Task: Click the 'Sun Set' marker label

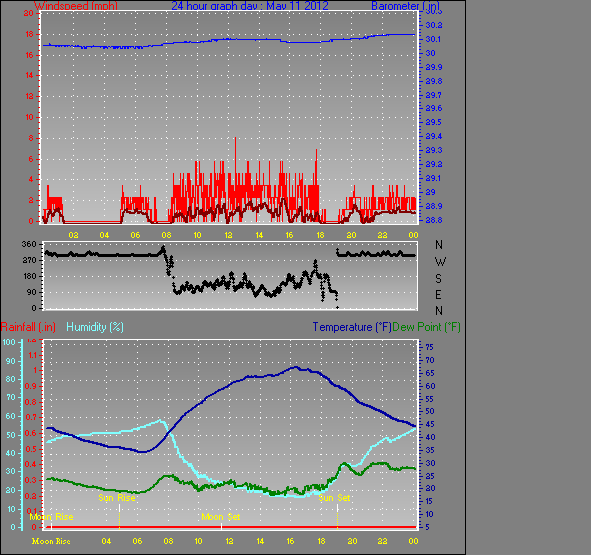Action: tap(334, 498)
